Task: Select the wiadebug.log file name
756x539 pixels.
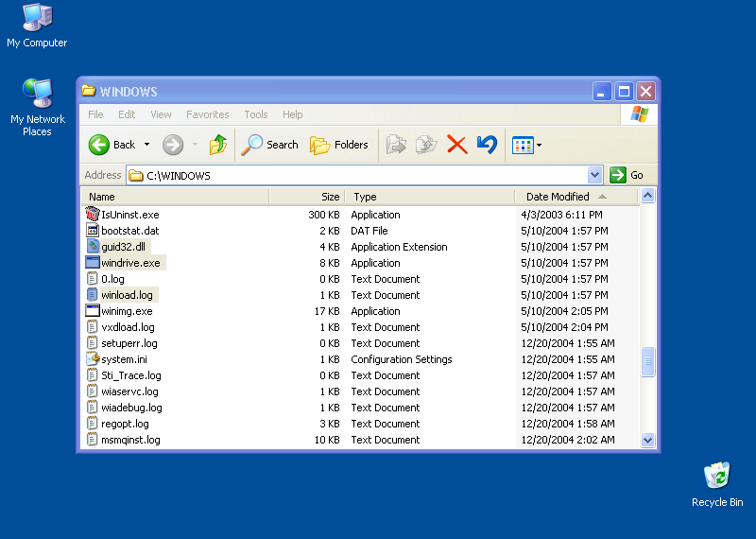Action: 131,408
